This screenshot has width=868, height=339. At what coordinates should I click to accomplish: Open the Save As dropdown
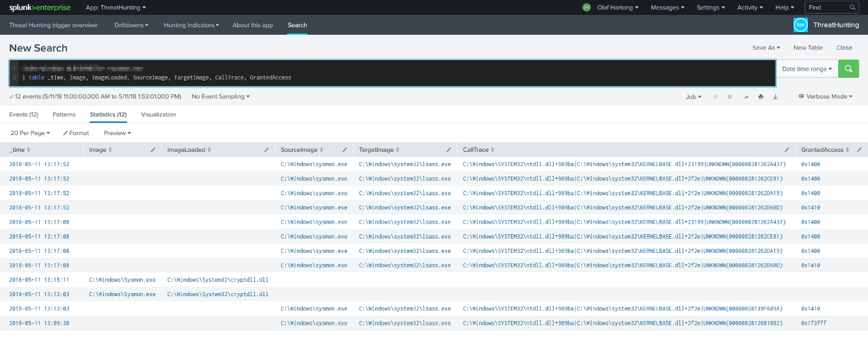pos(766,48)
